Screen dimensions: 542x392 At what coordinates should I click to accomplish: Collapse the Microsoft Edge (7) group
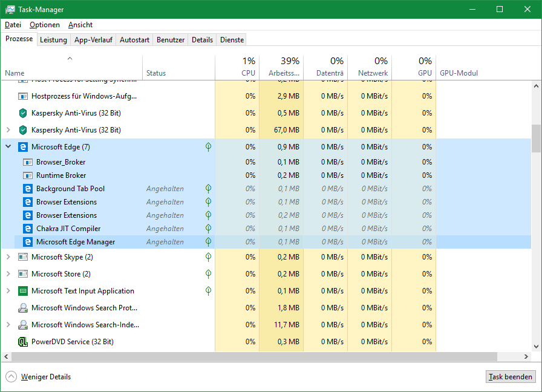pos(8,147)
